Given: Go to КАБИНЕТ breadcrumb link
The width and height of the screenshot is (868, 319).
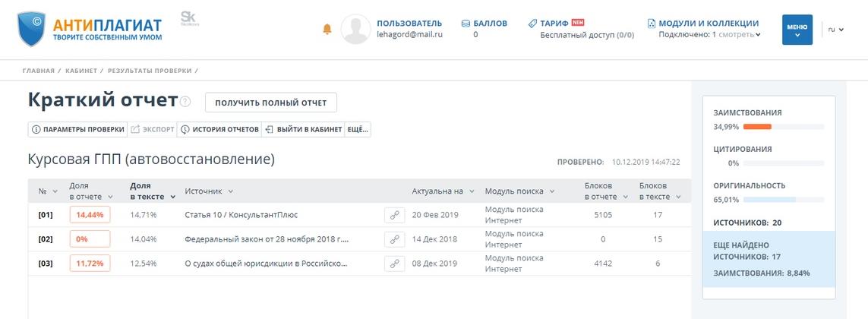Looking at the screenshot, I should pos(80,71).
